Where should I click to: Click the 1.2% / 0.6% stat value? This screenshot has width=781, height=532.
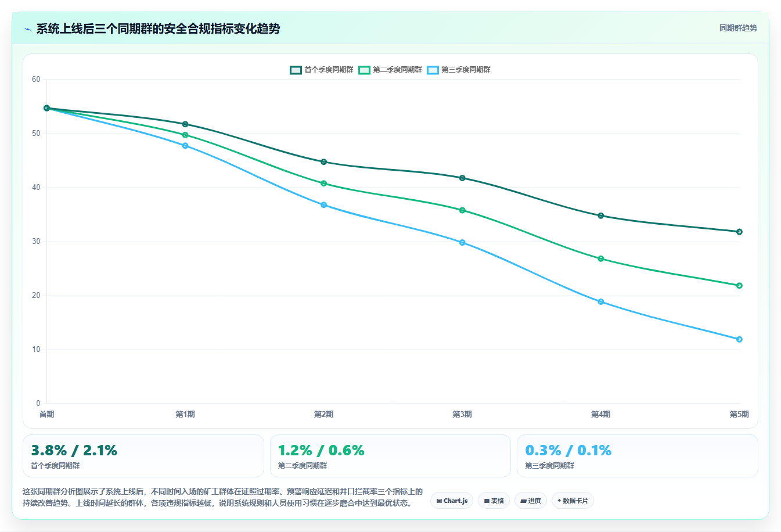(321, 451)
